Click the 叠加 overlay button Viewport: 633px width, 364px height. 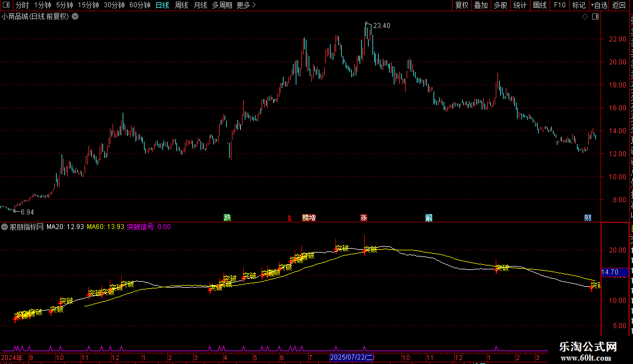point(481,5)
